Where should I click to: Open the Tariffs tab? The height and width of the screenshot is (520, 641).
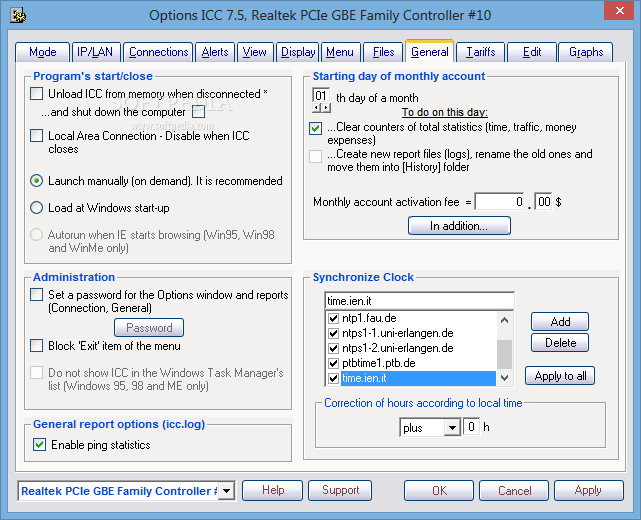point(481,52)
